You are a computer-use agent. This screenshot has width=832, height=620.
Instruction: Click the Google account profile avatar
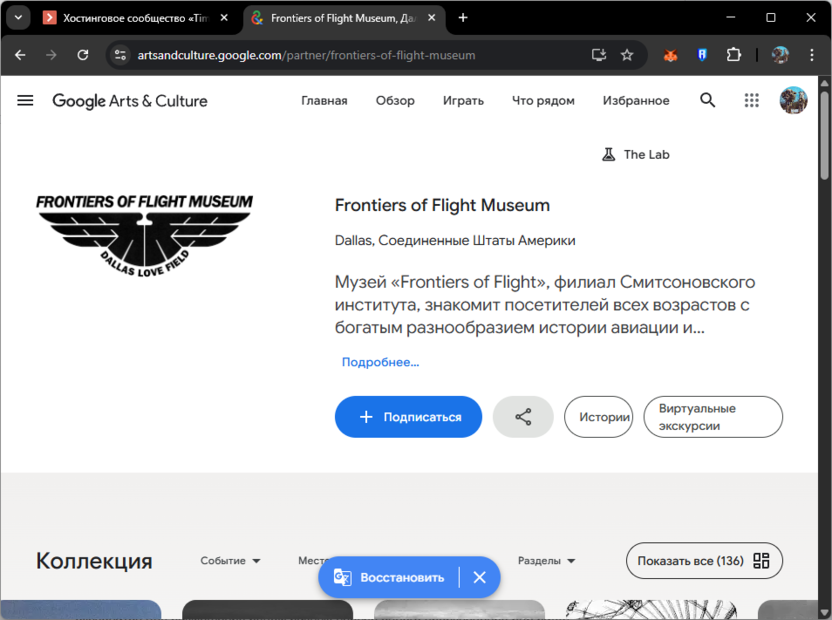click(x=793, y=100)
